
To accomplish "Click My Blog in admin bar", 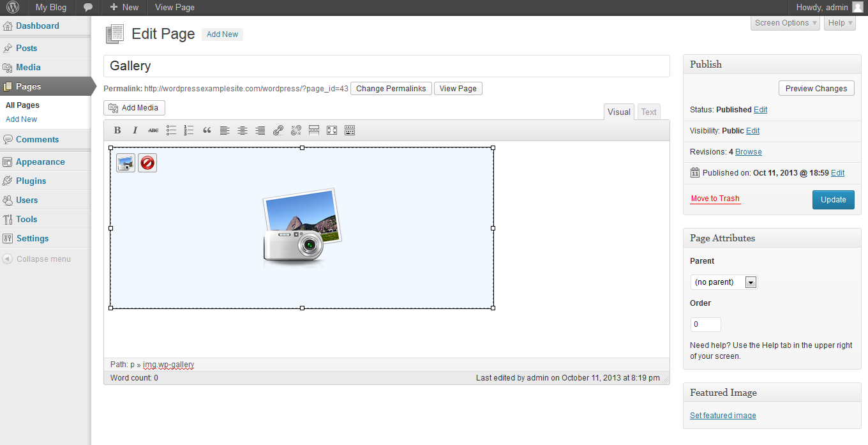I will click(x=51, y=8).
